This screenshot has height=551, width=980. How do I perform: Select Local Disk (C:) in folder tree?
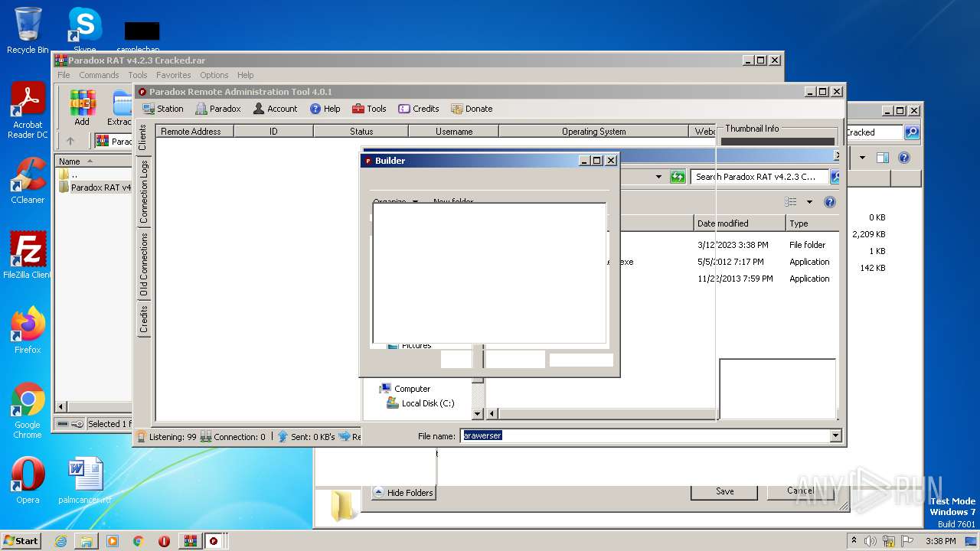tap(420, 403)
